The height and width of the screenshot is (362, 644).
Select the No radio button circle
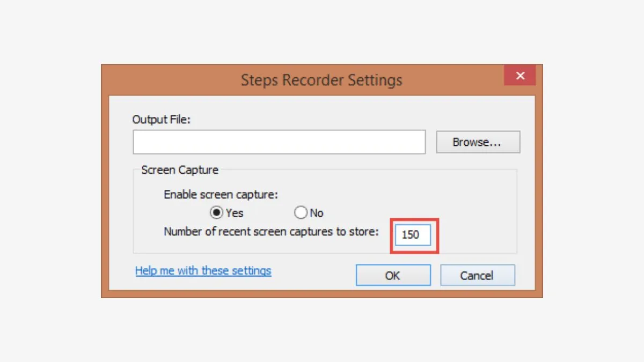301,213
